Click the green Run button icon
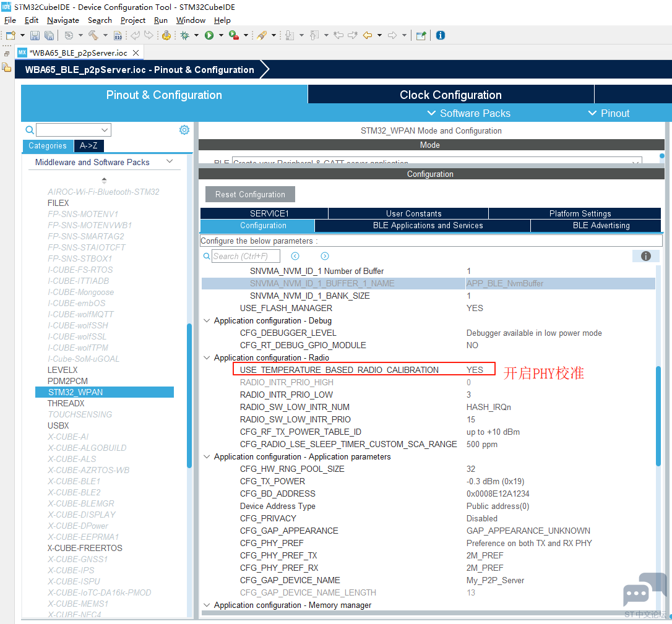 pyautogui.click(x=209, y=35)
